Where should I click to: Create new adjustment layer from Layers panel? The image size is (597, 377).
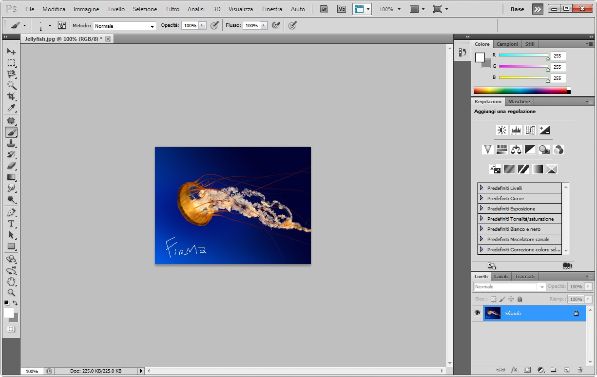click(x=541, y=370)
